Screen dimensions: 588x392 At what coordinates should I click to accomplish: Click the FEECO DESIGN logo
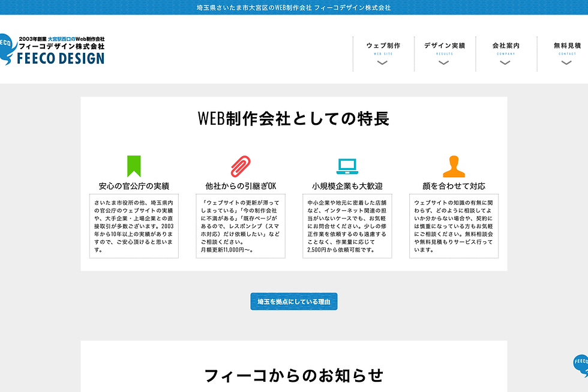tap(52, 50)
